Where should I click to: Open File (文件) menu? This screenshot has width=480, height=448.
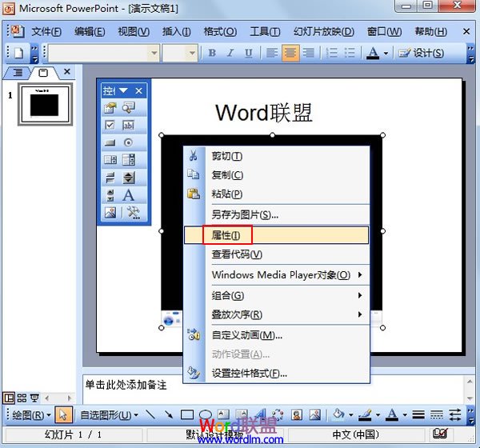point(46,31)
